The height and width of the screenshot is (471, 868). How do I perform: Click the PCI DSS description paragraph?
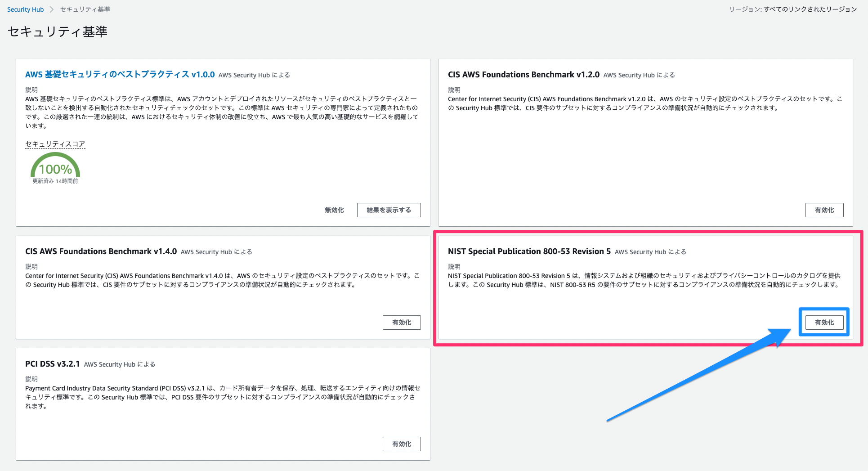223,397
